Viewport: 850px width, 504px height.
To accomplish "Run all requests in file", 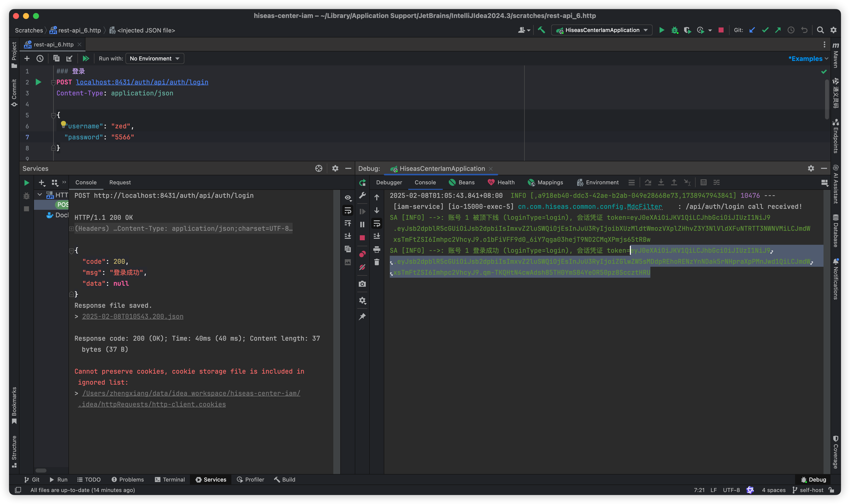I will pyautogui.click(x=86, y=58).
